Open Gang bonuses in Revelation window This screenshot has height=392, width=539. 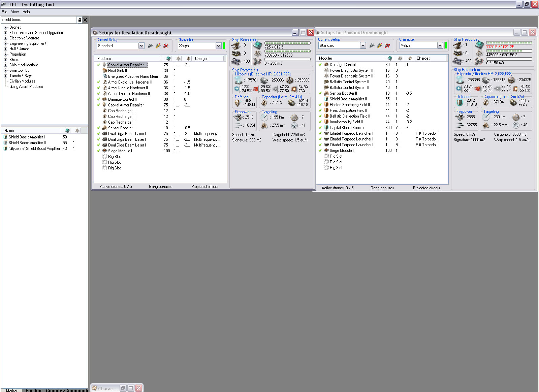coord(160,187)
